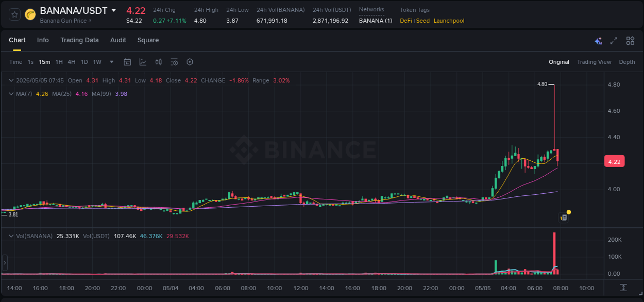Collapse the OHLC info row chevron

click(x=11, y=80)
